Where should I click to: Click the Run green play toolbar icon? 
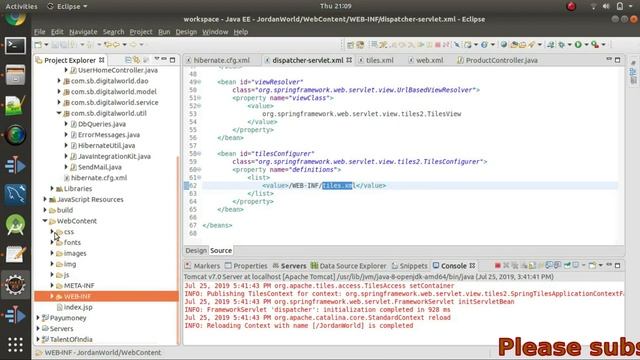[578, 44]
